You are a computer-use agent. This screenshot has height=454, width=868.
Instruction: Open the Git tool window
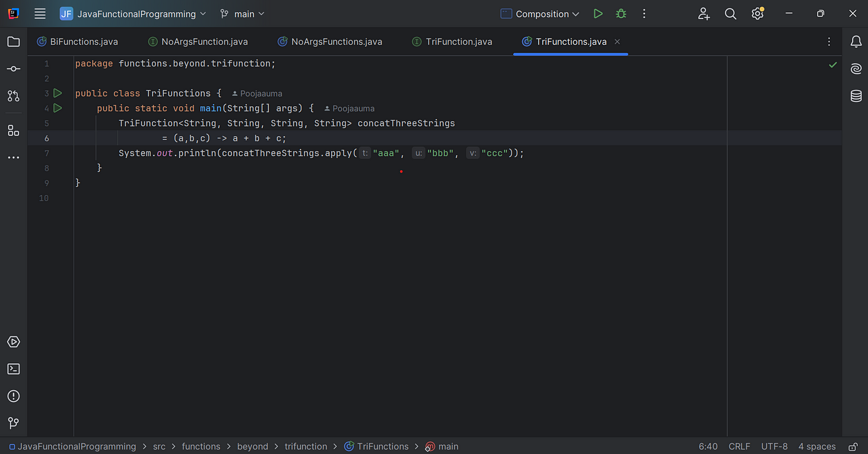[13, 423]
